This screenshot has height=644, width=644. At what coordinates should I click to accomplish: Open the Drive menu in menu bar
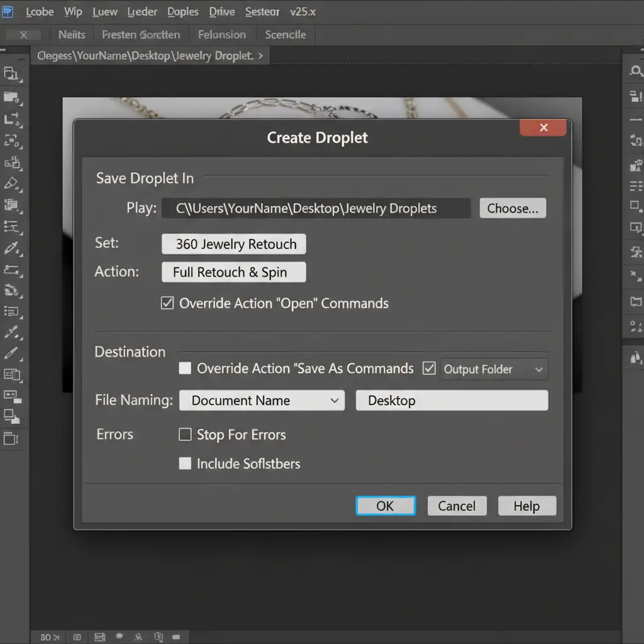[x=221, y=11]
